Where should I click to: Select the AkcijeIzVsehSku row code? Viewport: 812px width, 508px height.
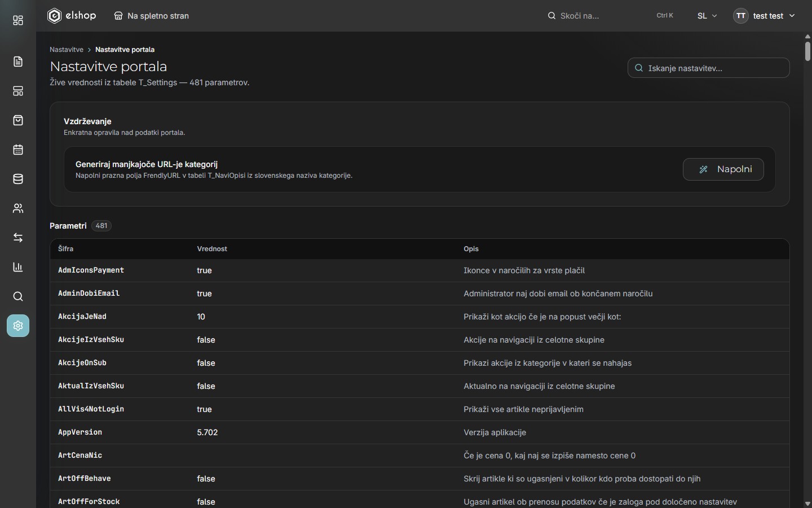point(91,340)
